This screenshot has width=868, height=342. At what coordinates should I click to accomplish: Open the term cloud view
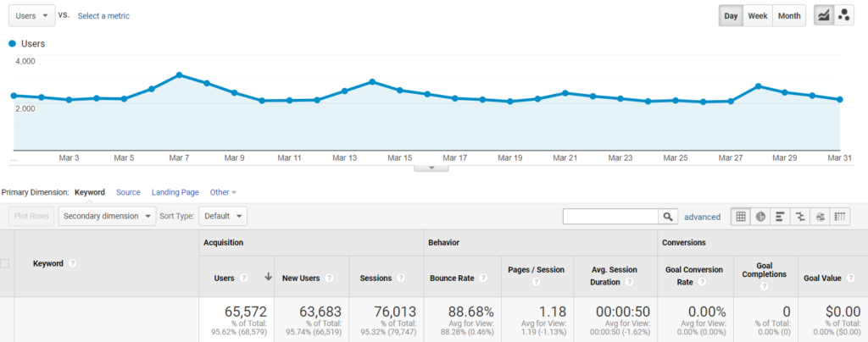click(x=820, y=217)
